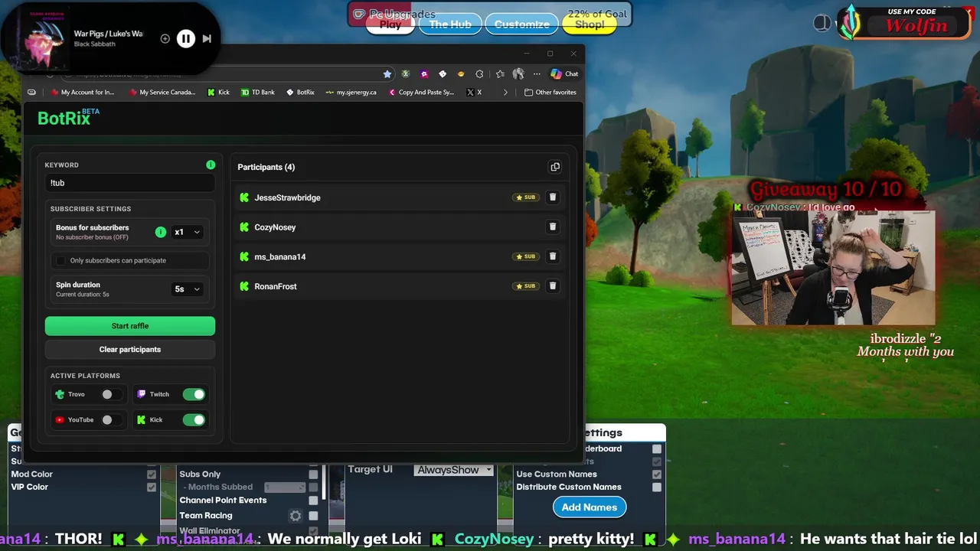Screen dimensions: 980x551
Task: Click Kick icon beside JesseStrawbridge
Action: [244, 197]
